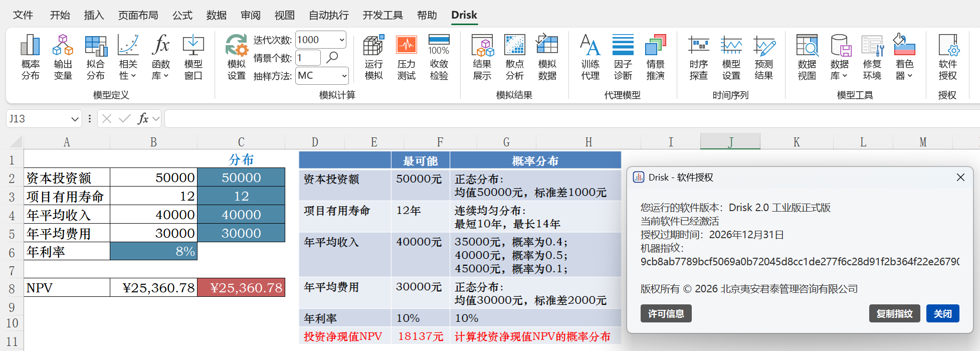Open 模拟数据 simulation data
This screenshot has height=351, width=980.
[547, 57]
